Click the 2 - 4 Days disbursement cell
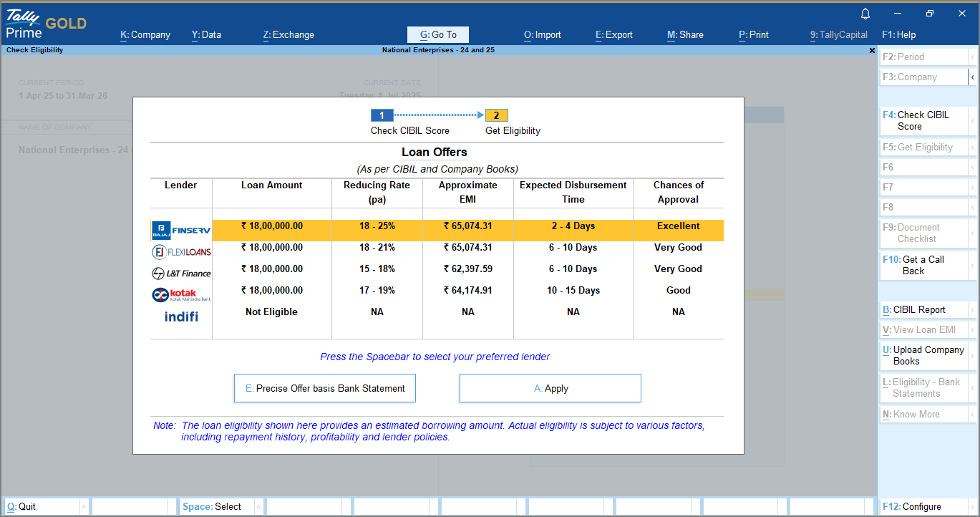This screenshot has height=517, width=980. pos(573,226)
